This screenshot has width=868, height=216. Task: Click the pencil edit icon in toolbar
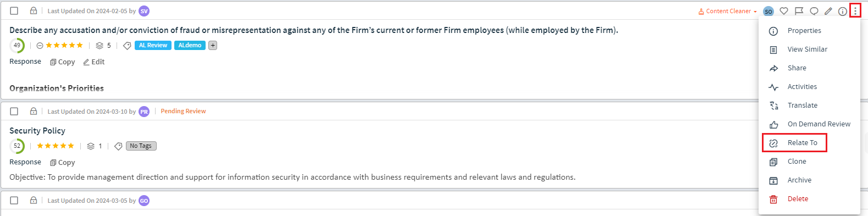pos(828,11)
